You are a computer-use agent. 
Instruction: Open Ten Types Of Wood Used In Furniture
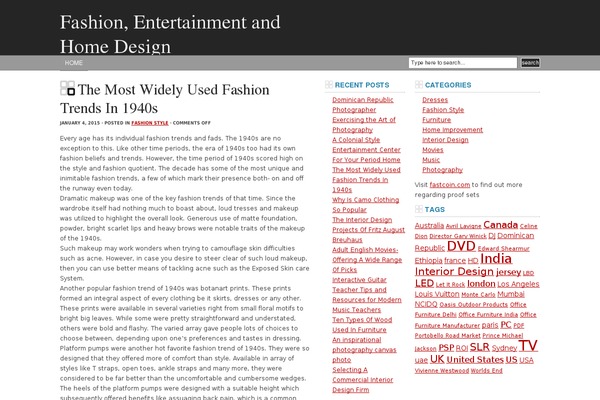(362, 324)
